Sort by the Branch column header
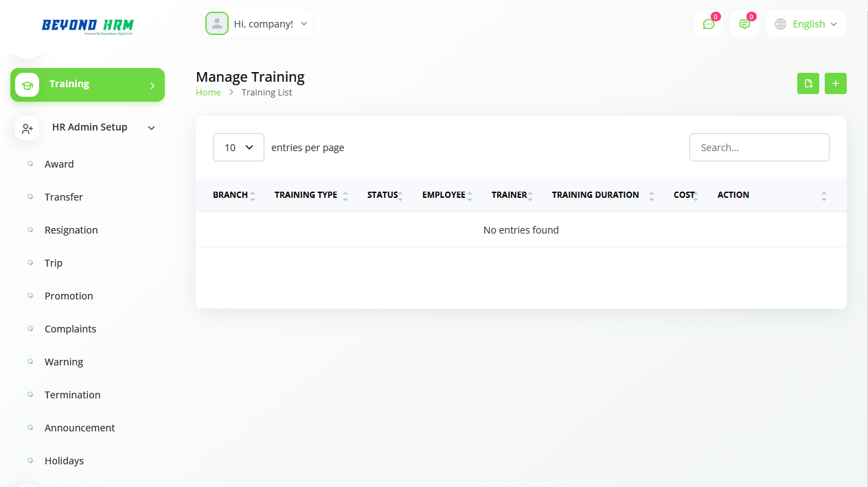 [231, 195]
